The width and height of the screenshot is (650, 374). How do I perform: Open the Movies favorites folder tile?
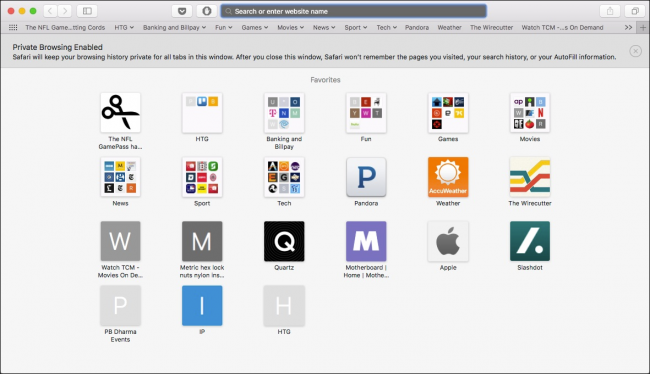pyautogui.click(x=530, y=113)
